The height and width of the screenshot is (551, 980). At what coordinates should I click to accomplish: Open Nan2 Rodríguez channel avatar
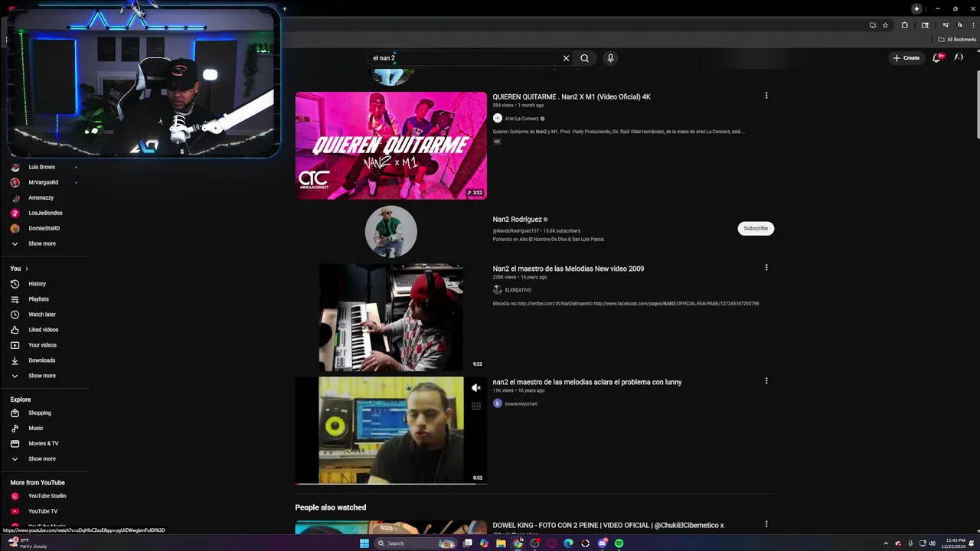pyautogui.click(x=390, y=231)
